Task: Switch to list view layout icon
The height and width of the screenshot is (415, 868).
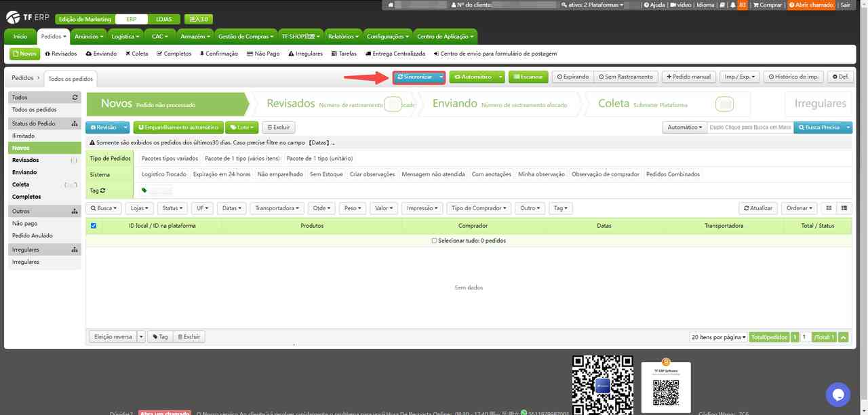Action: (x=844, y=208)
